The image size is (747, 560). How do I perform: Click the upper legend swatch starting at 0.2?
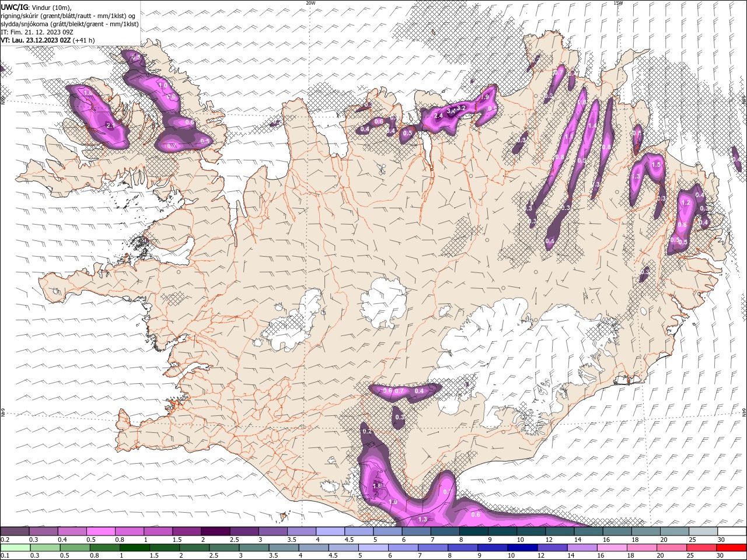pyautogui.click(x=15, y=531)
